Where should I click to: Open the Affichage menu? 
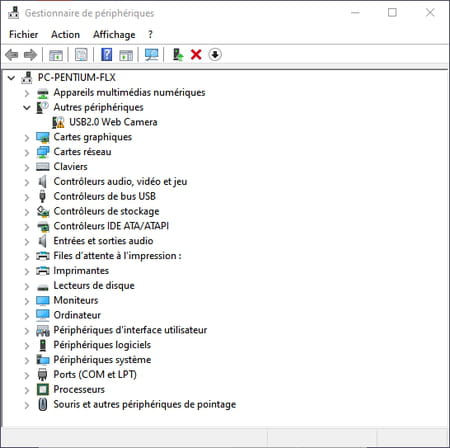[114, 34]
